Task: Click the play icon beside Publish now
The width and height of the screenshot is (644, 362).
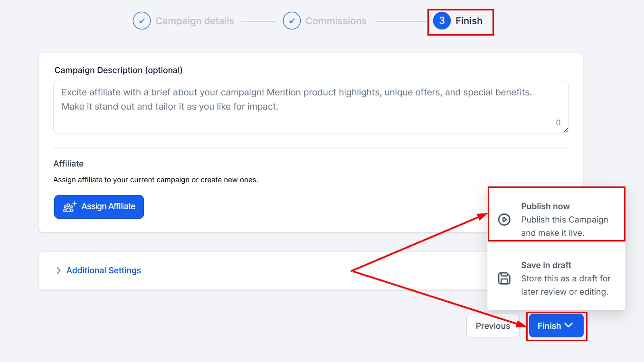Action: (x=504, y=220)
